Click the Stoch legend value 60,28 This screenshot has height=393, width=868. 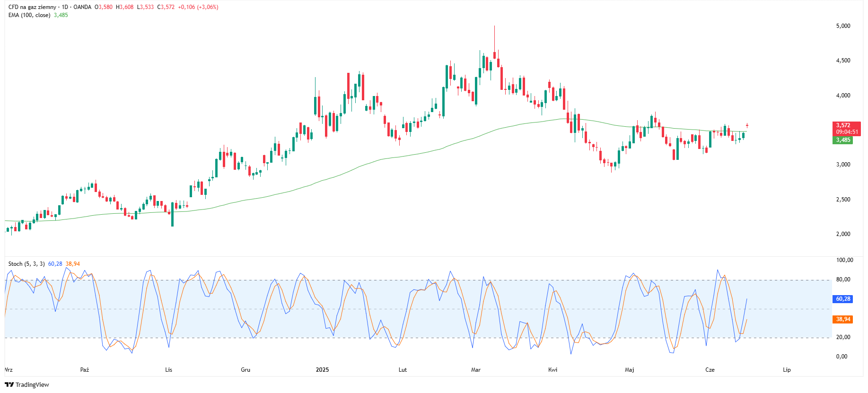(x=55, y=264)
